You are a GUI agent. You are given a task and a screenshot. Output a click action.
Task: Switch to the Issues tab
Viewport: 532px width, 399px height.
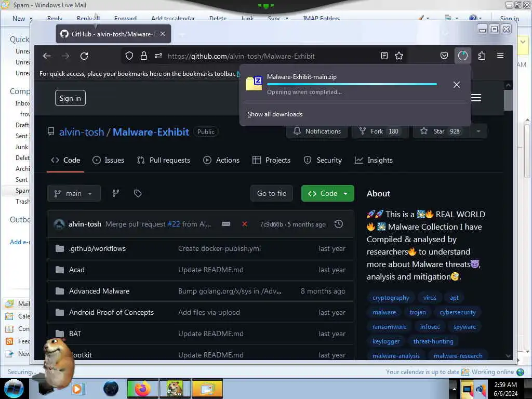[108, 160]
